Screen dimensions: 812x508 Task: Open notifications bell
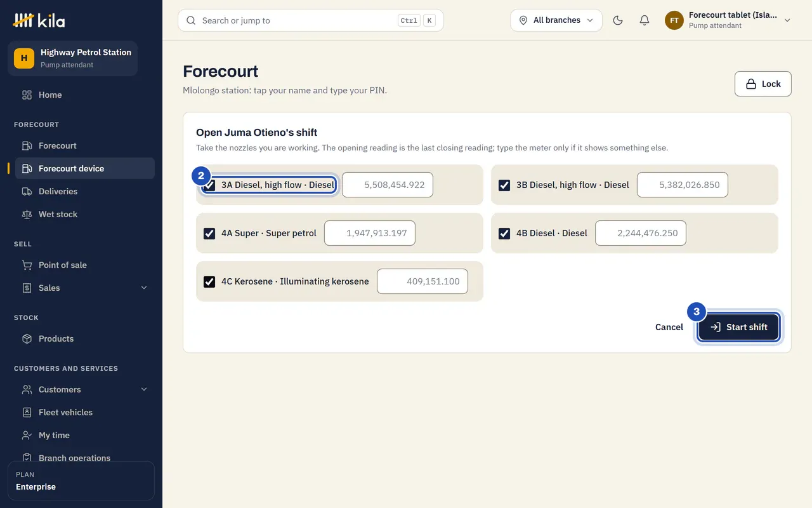click(x=645, y=20)
